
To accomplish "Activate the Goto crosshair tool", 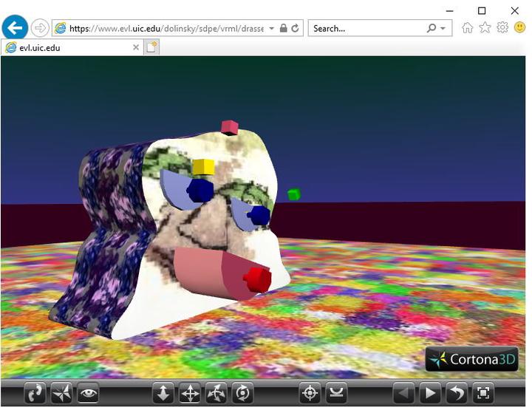I will [310, 393].
